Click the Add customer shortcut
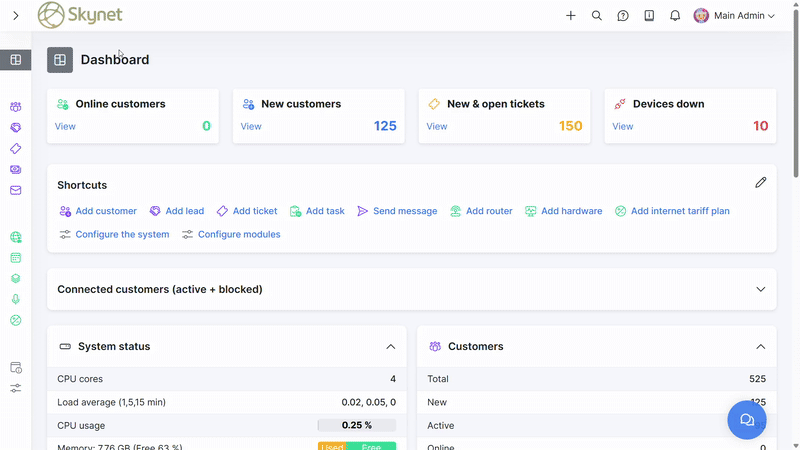Image resolution: width=800 pixels, height=450 pixels. pyautogui.click(x=98, y=211)
